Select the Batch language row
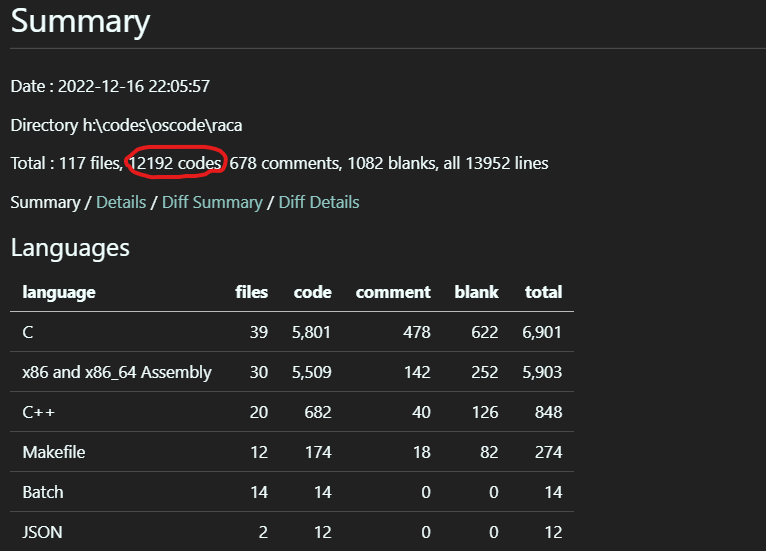This screenshot has height=551, width=766. (292, 492)
